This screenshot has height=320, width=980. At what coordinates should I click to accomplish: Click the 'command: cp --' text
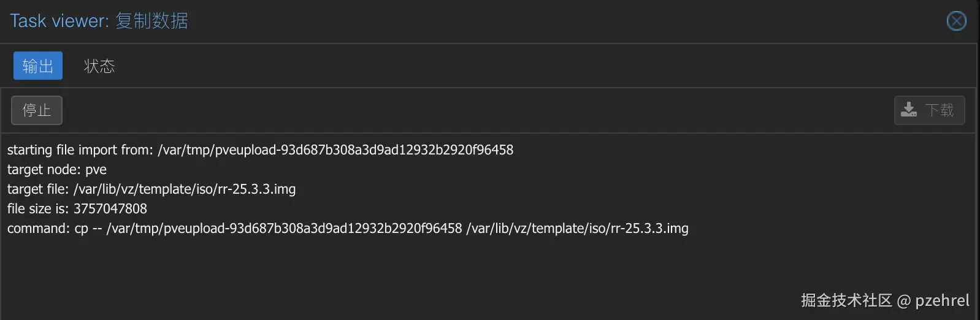[x=54, y=229]
